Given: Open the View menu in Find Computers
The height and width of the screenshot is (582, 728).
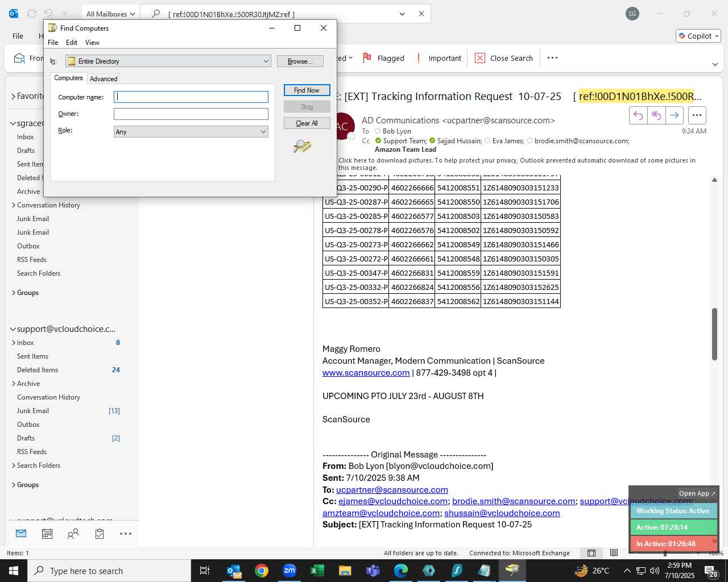Looking at the screenshot, I should 92,43.
